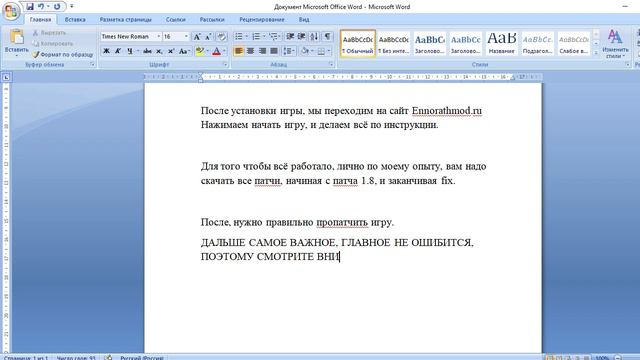Undo the last action
This screenshot has width=640, height=360.
click(41, 7)
